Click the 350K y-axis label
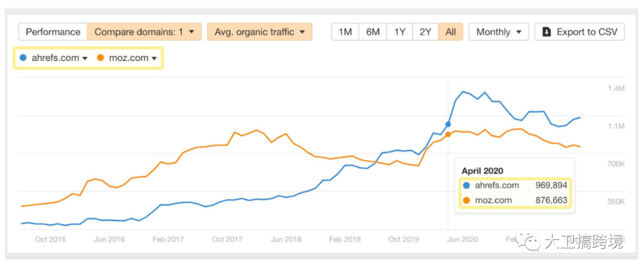Viewport: 644px width, 270px height. coord(615,202)
